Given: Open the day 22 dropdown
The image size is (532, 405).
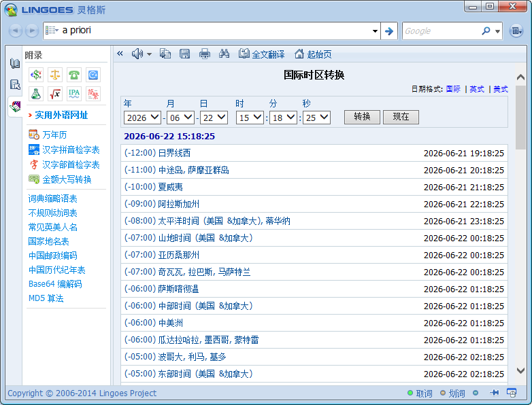Looking at the screenshot, I should point(214,118).
